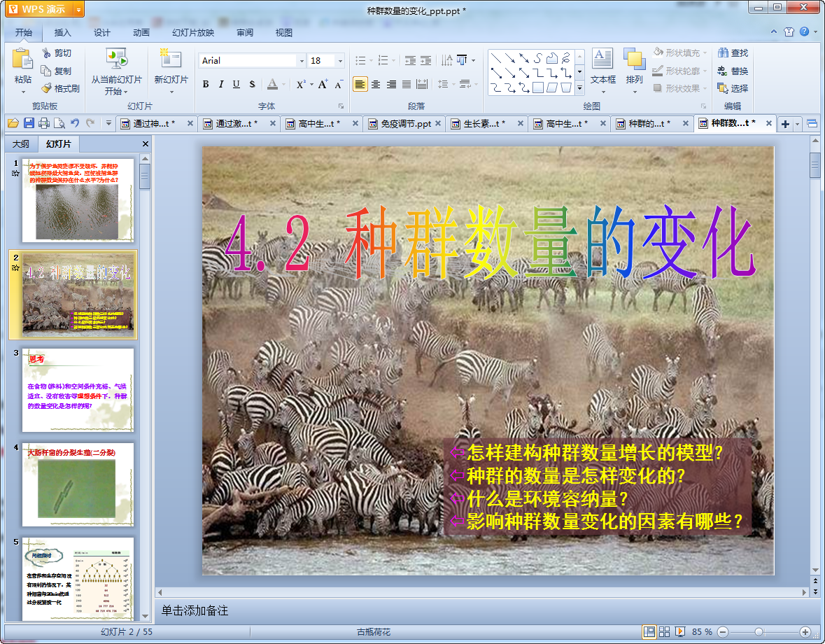Click the font color A swatch
825x644 pixels.
click(272, 84)
